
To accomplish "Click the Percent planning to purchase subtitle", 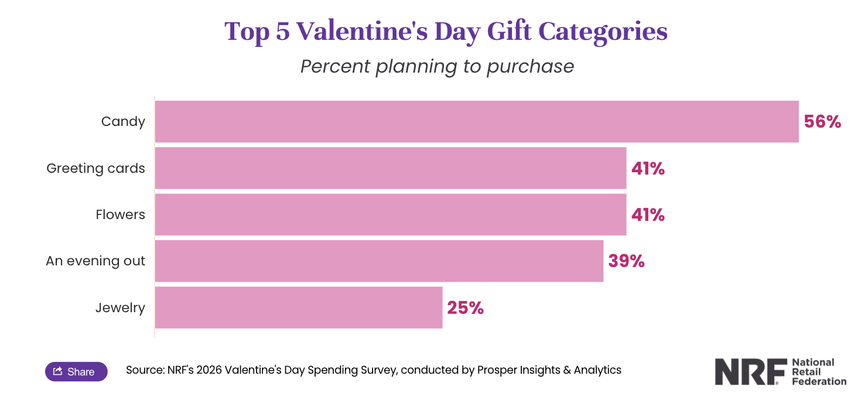I will coord(437,66).
